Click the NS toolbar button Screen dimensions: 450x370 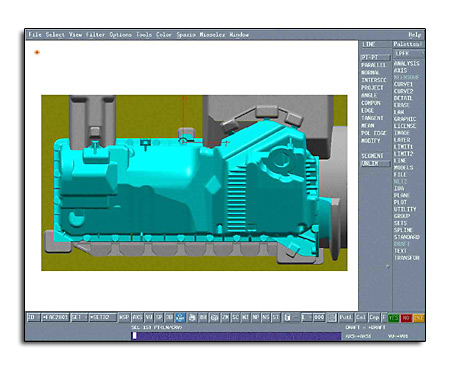coord(266,318)
